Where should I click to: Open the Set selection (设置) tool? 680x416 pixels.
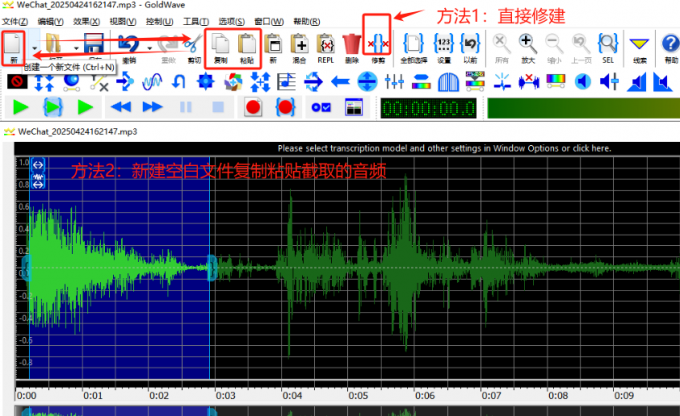coord(444,48)
